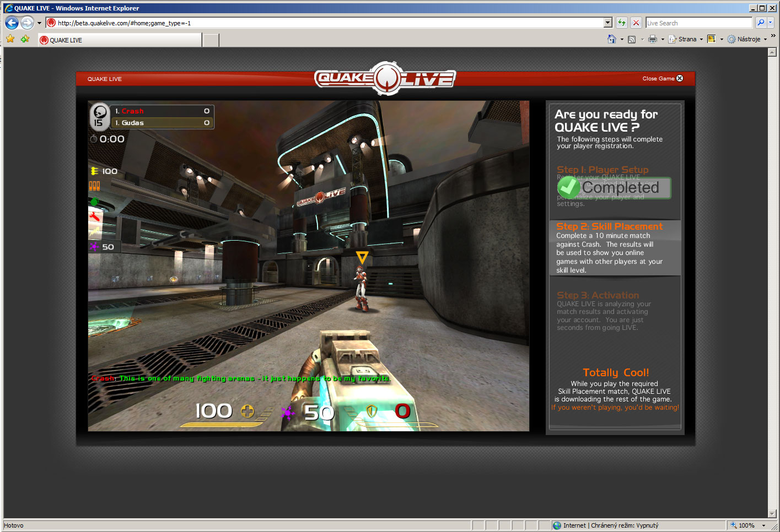Click Gudas in the scoreboard

click(132, 123)
